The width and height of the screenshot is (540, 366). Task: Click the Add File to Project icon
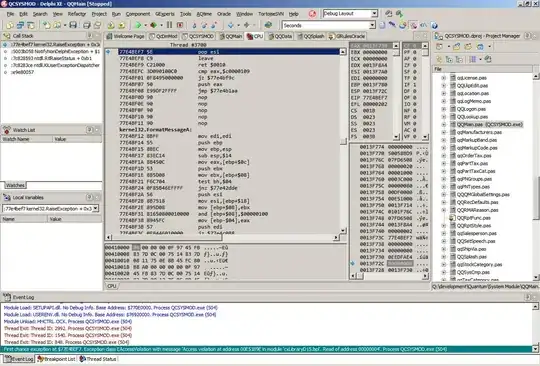[111, 25]
